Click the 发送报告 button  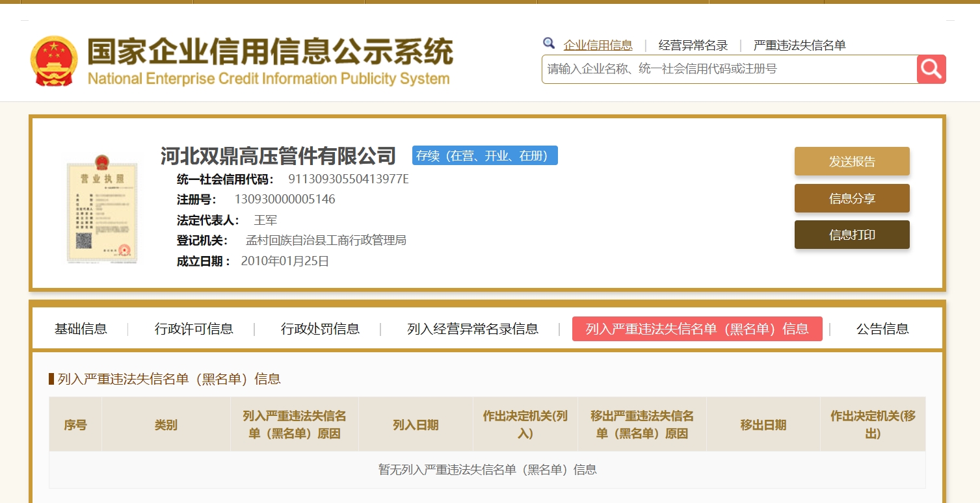851,162
